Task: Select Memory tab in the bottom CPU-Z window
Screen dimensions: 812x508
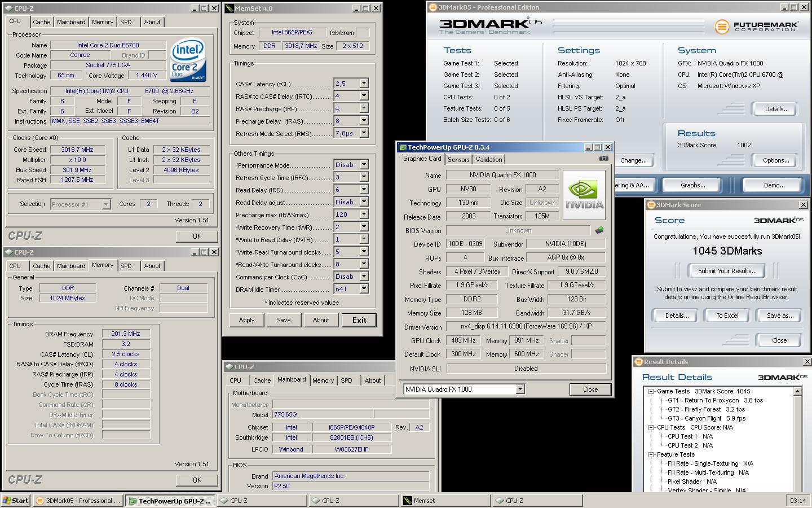Action: pos(323,380)
